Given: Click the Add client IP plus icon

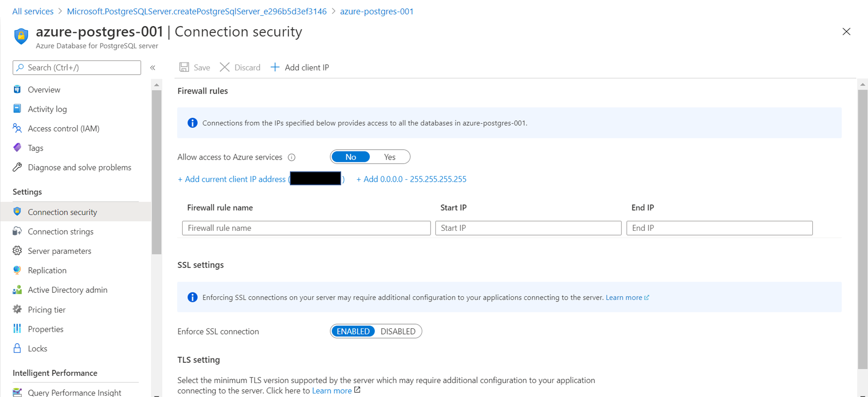Looking at the screenshot, I should pos(275,67).
